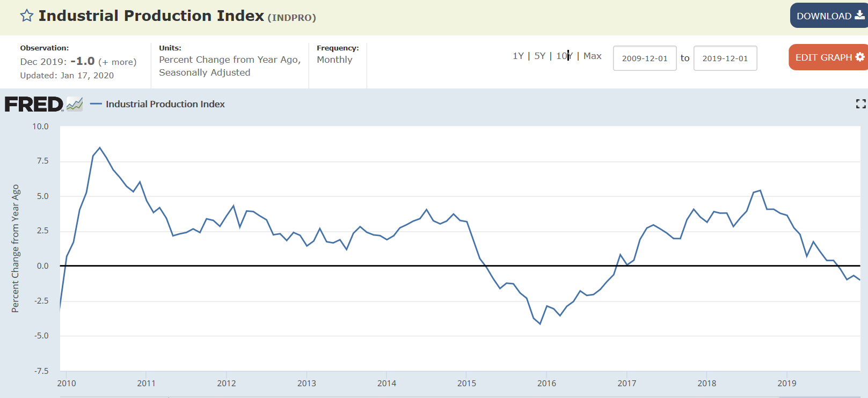Click the 0.0 y-axis label
868x398 pixels.
(42, 266)
